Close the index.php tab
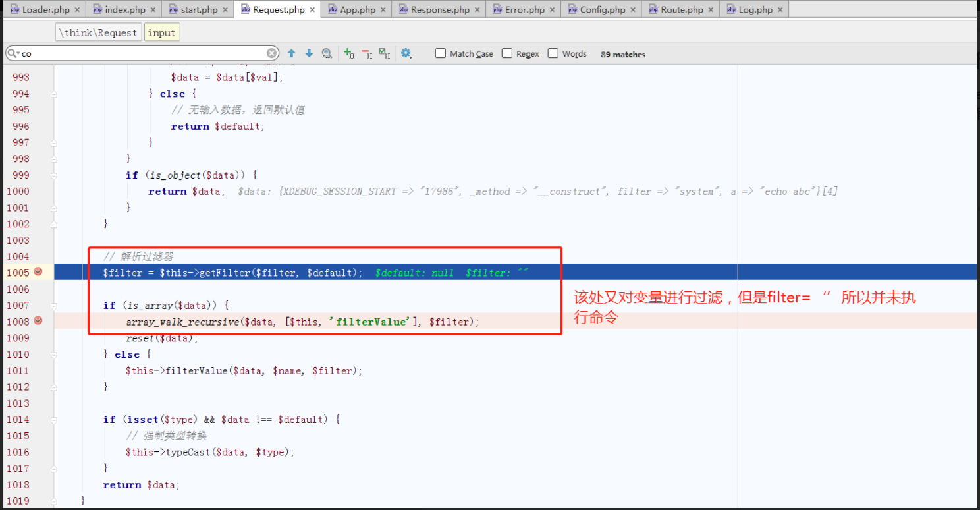Image resolution: width=980 pixels, height=510 pixels. pyautogui.click(x=153, y=10)
